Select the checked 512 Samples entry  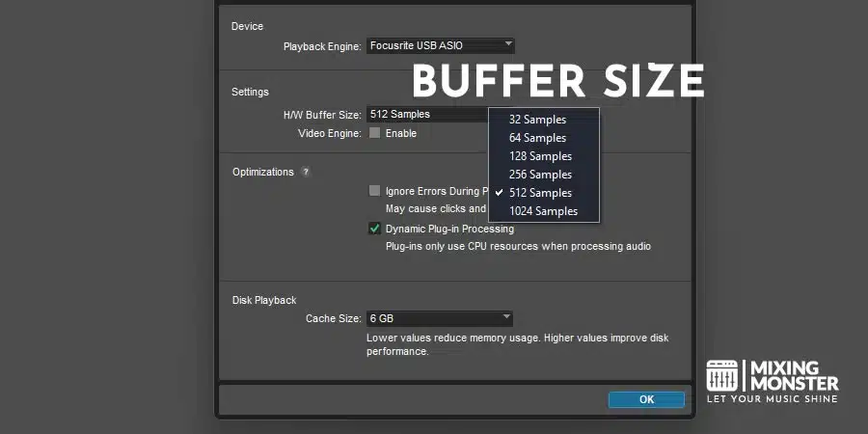click(540, 193)
